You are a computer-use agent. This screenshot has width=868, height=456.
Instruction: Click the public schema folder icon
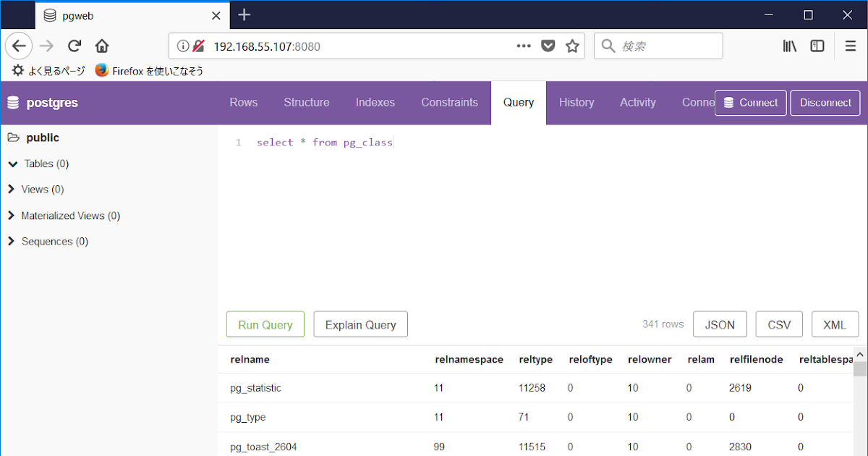pos(12,138)
